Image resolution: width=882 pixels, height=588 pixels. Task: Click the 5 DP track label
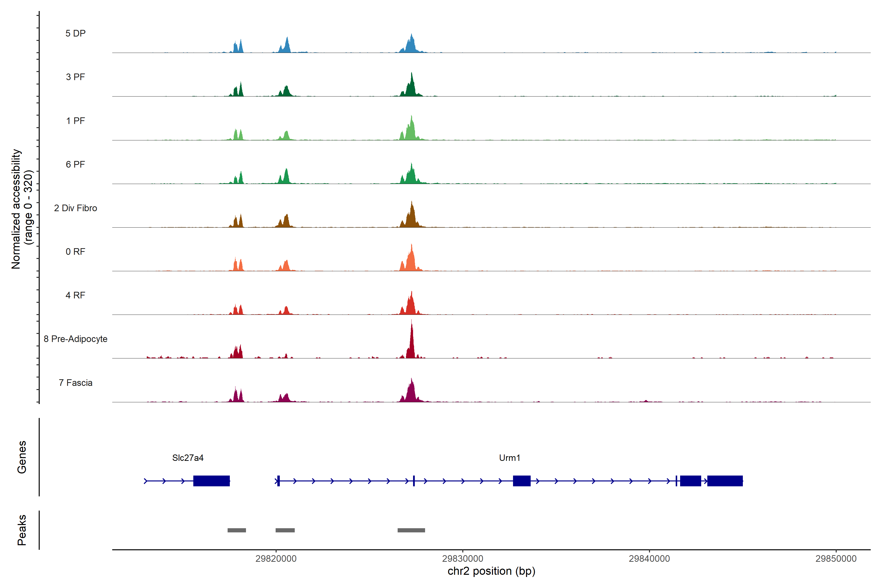pyautogui.click(x=75, y=33)
